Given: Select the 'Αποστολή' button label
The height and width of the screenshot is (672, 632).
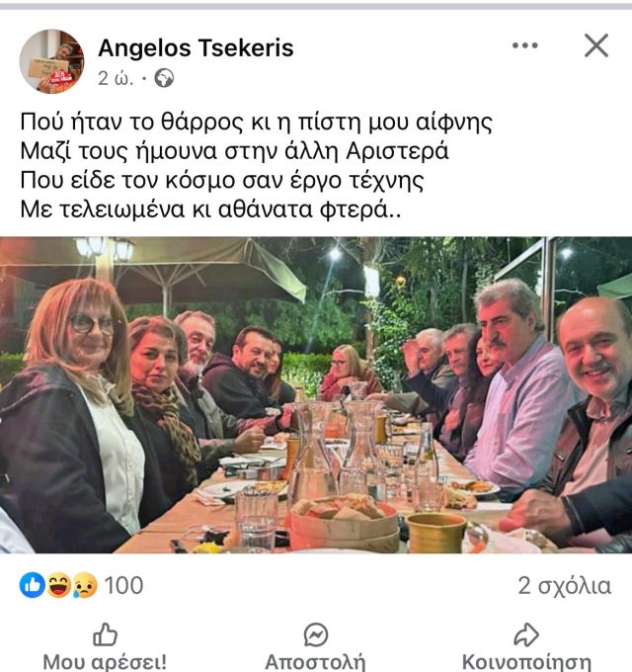Looking at the screenshot, I should [316, 662].
